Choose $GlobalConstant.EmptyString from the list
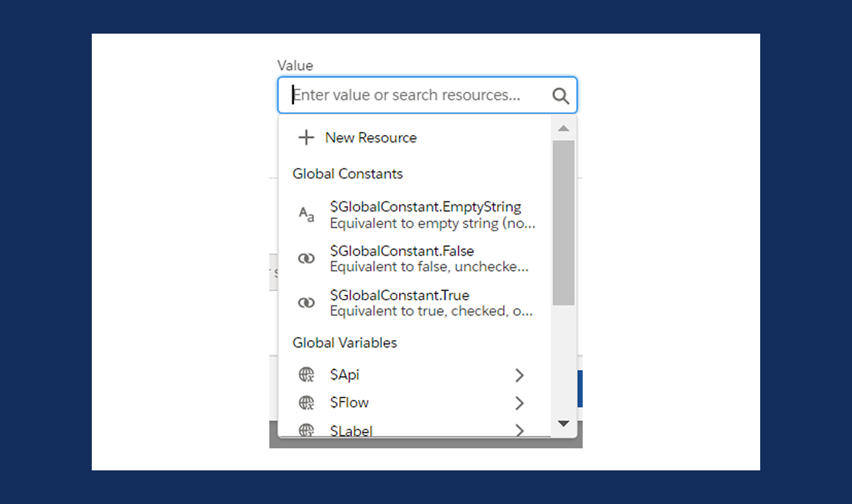The height and width of the screenshot is (504, 852). 414,215
